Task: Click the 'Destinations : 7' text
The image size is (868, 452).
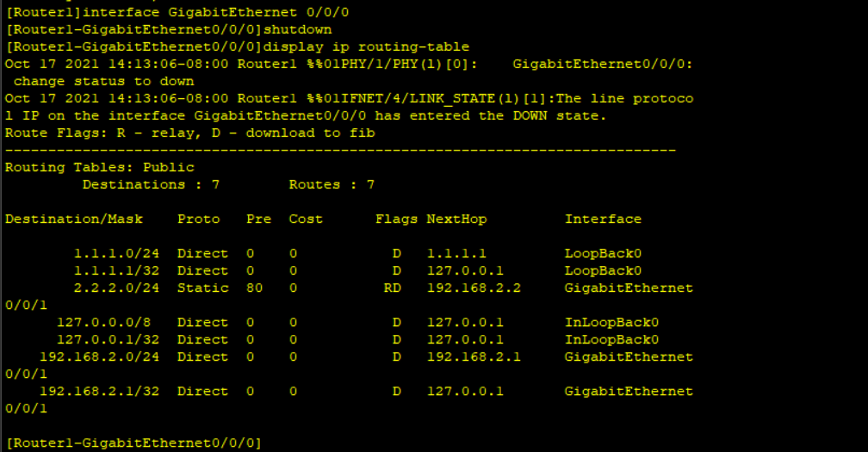Action: tap(152, 184)
